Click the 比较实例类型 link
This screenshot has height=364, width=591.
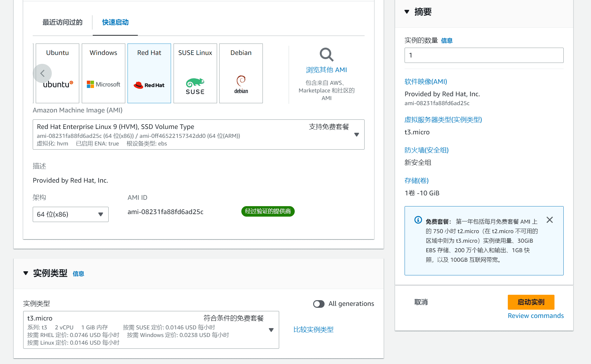pos(313,329)
